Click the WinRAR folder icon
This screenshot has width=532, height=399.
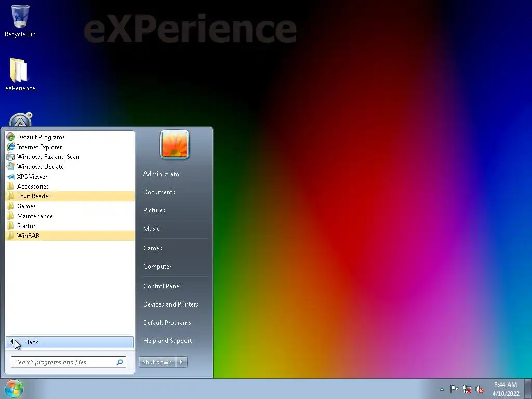click(x=10, y=235)
